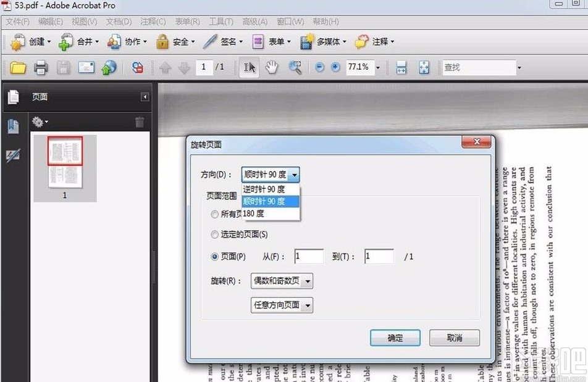Open the 任意方向页面 orientation dropdown
The width and height of the screenshot is (588, 382).
(282, 305)
